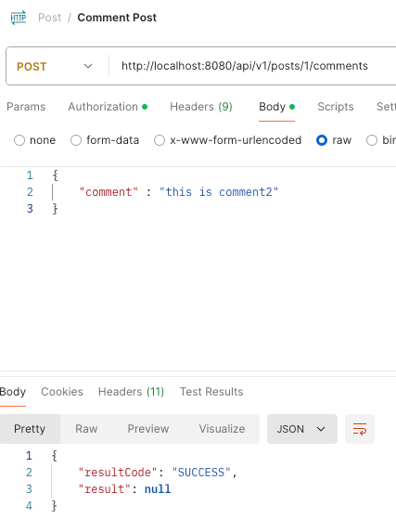Screen dimensions: 396x532
Task: Select the response Body tab
Action: [x=13, y=392]
